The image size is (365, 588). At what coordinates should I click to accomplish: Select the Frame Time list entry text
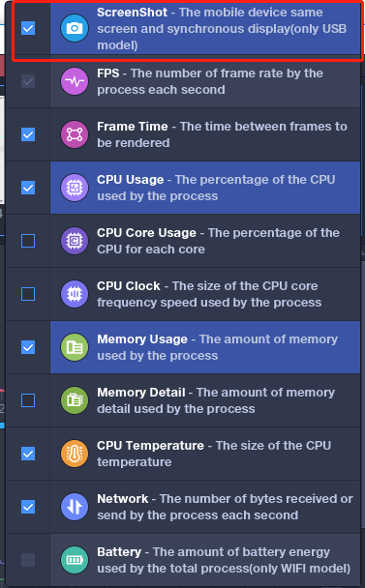click(222, 134)
